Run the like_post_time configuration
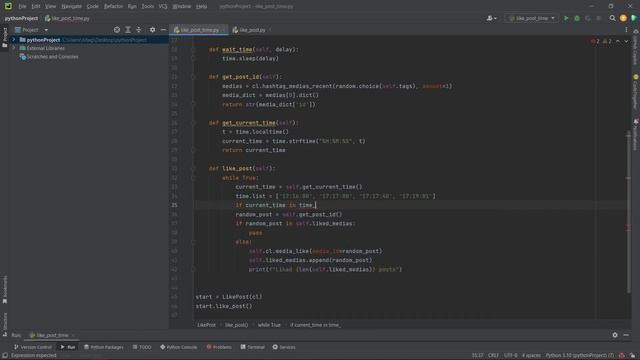The image size is (640, 360). pyautogui.click(x=566, y=18)
